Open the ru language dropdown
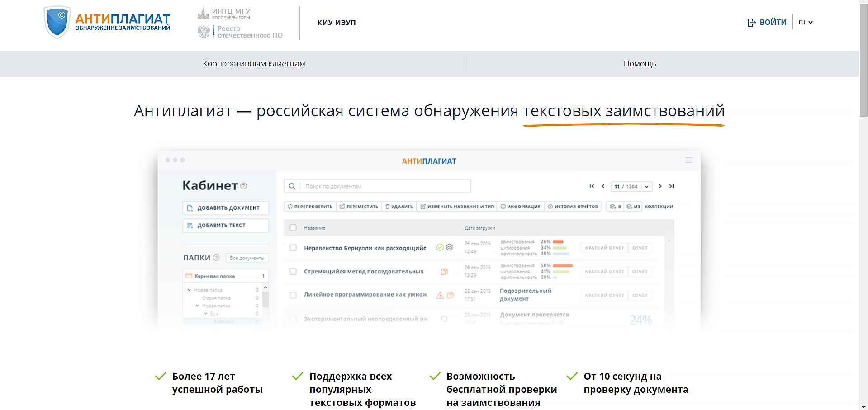 click(806, 22)
